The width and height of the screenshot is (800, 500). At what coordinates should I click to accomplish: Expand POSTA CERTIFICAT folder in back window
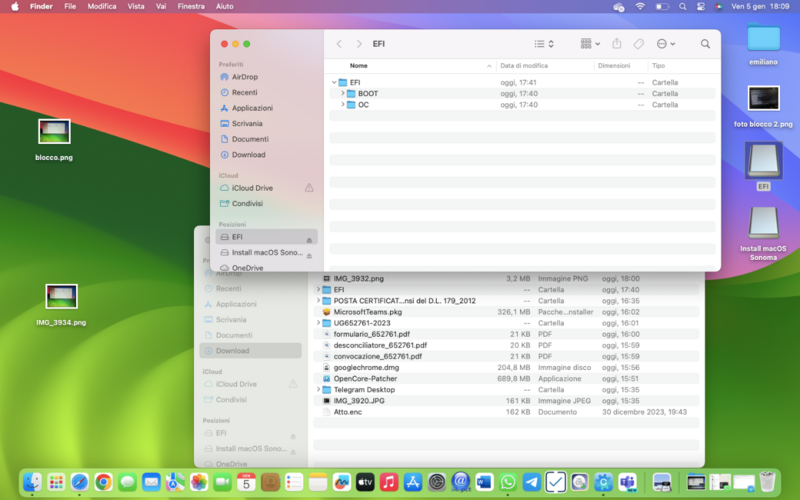[x=318, y=301]
